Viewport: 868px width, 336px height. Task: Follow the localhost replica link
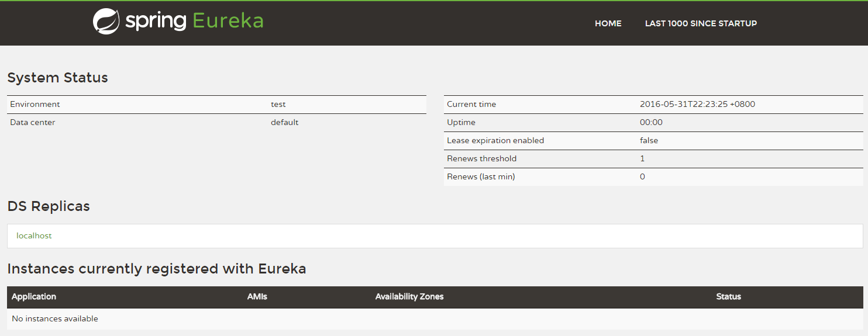(34, 235)
